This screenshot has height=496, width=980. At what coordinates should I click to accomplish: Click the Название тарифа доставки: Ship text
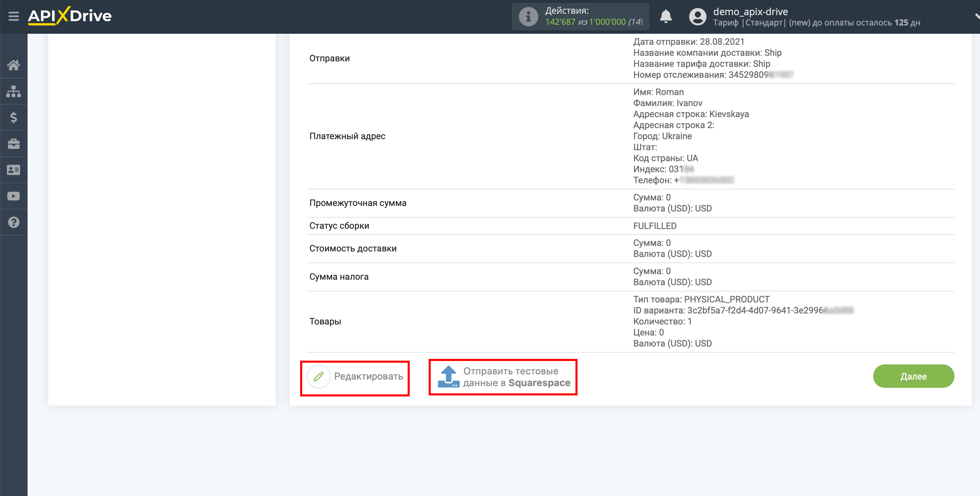[702, 64]
